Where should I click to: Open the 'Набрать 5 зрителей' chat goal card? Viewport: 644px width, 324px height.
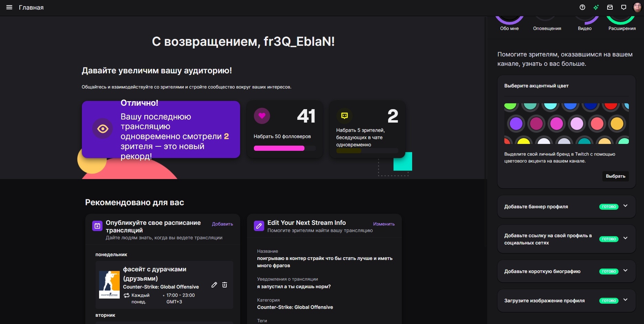tap(367, 129)
